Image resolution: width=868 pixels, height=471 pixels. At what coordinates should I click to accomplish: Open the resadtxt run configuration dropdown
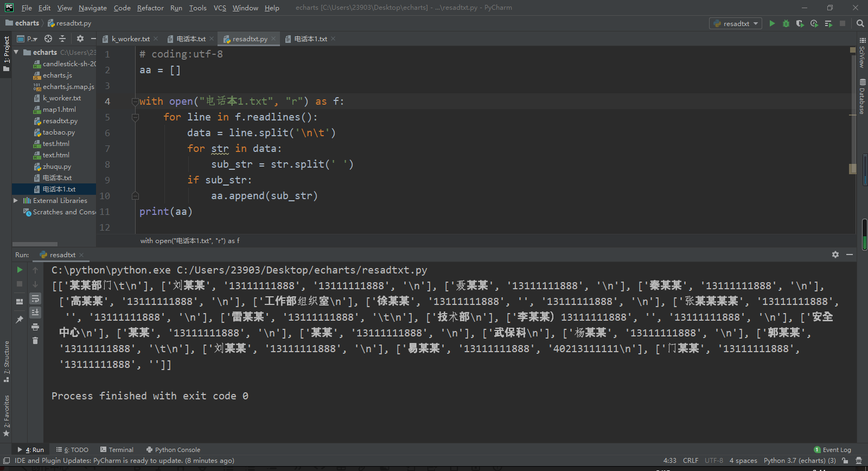click(736, 23)
